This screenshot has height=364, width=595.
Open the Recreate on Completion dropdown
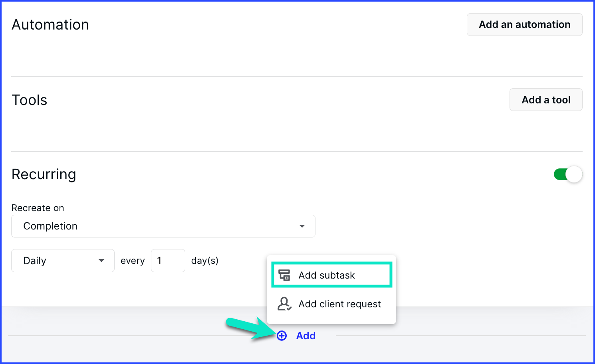tap(163, 226)
